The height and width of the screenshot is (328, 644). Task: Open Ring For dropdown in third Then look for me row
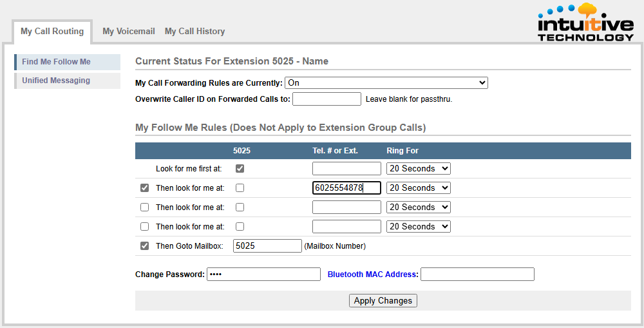point(419,226)
